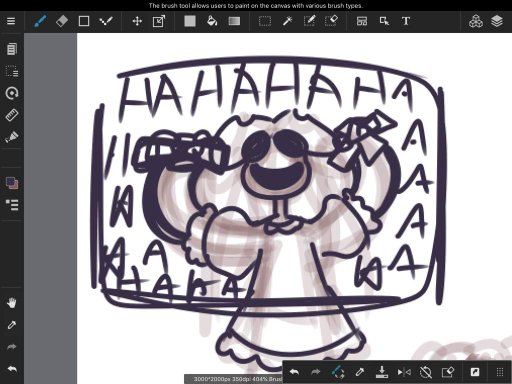The image size is (512, 384).
Task: Select the Text tool
Action: (406, 21)
